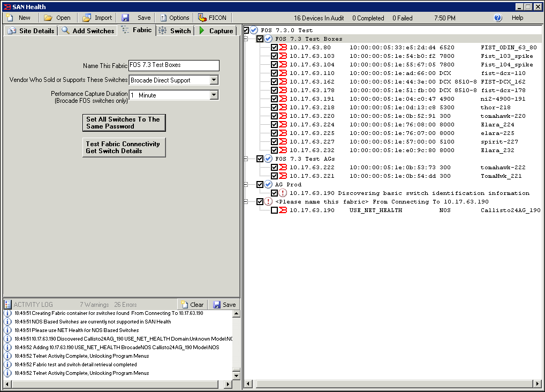This screenshot has width=545, height=392.
Task: Toggle checkbox for FOS 7.3 Test Boxes fabric
Action: coord(260,39)
